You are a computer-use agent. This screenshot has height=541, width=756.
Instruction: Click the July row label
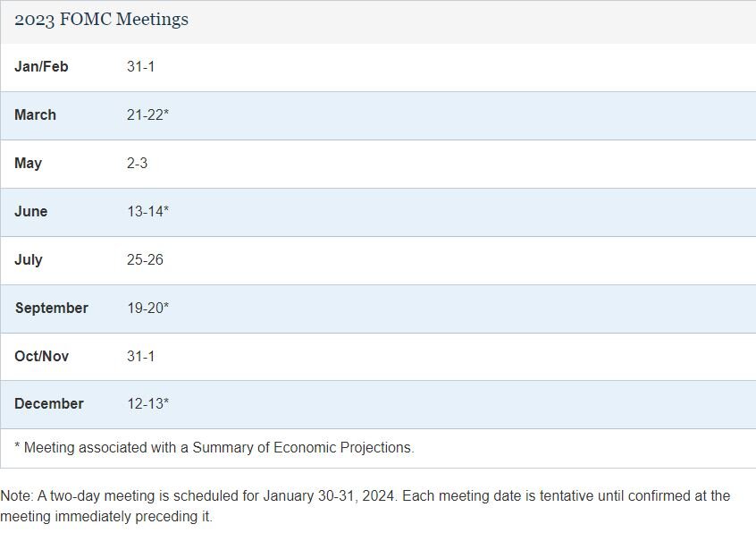29,260
